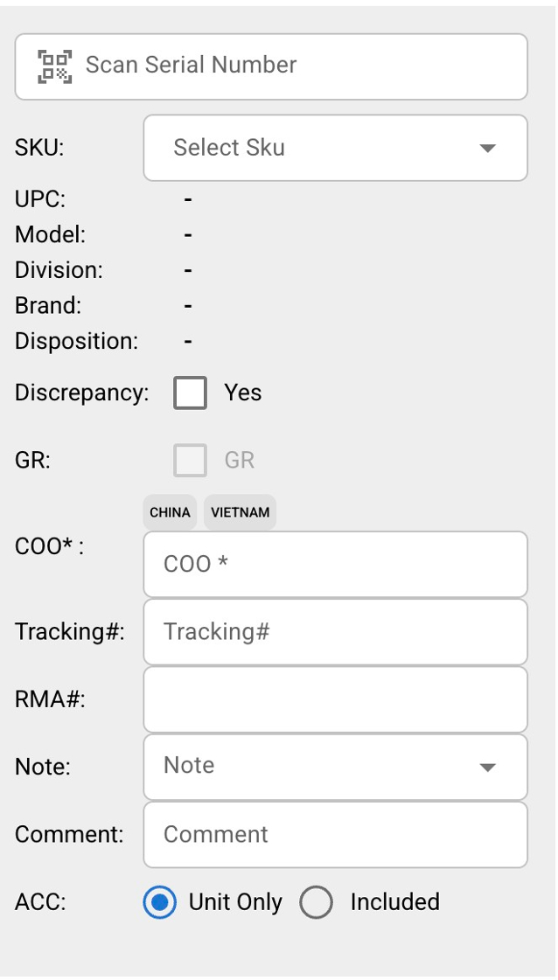Select the Unit Only radio button
Viewport: 558px width, 980px height.
click(159, 902)
